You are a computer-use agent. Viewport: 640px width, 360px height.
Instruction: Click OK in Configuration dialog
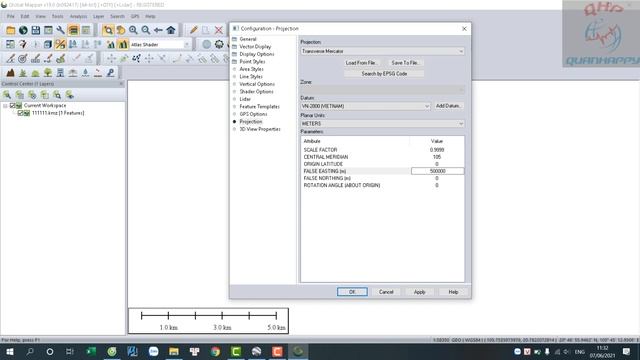[352, 292]
